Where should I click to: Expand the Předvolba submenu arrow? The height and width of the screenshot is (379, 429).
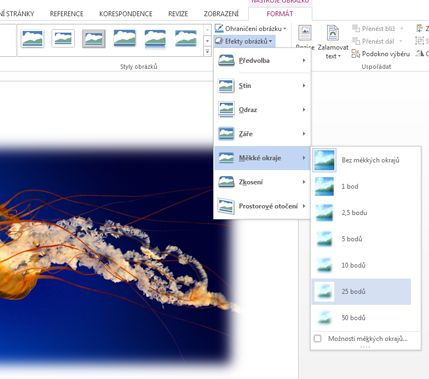(304, 60)
